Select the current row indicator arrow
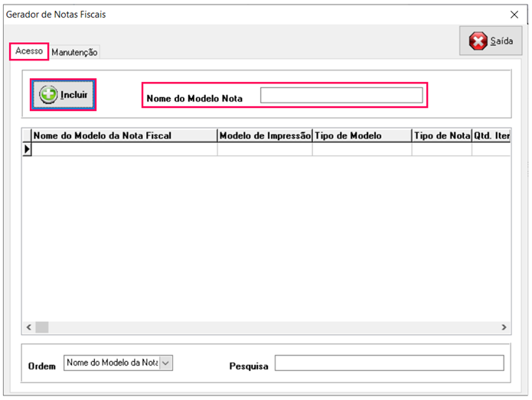The image size is (532, 400). [28, 150]
